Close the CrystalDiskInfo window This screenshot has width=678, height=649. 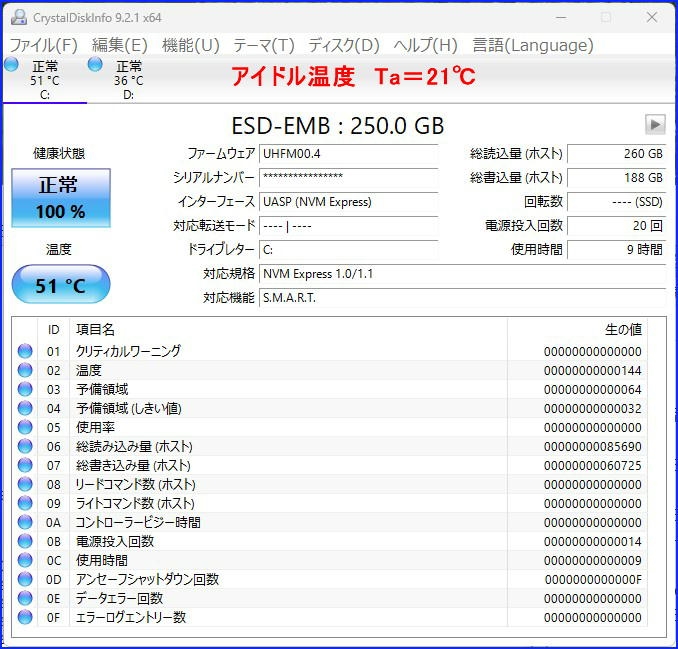(652, 17)
